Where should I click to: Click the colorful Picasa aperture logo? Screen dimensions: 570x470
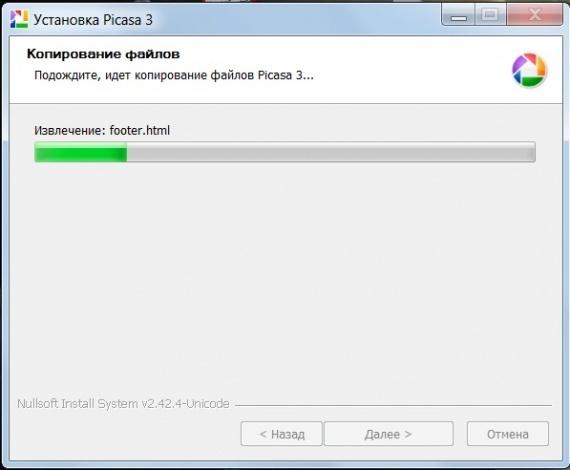tap(529, 70)
